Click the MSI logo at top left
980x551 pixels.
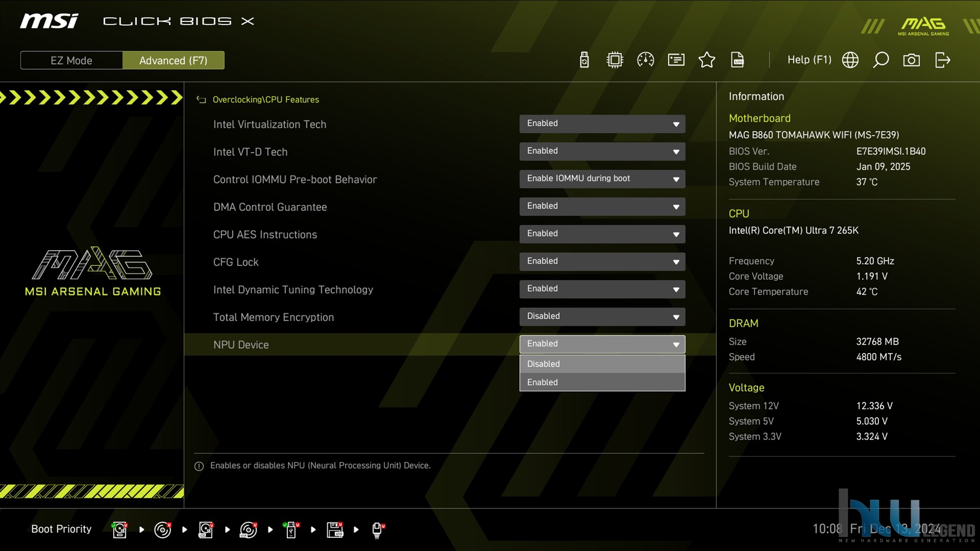pyautogui.click(x=49, y=21)
